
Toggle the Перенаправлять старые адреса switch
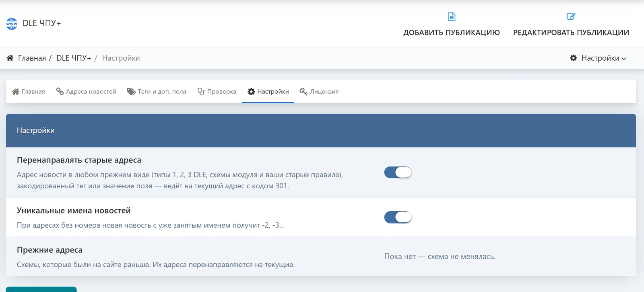click(x=398, y=173)
